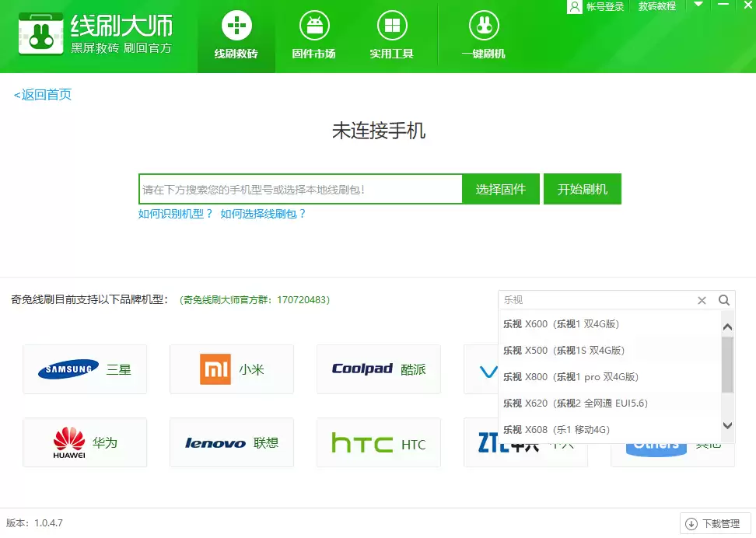Click the magnifier search icon

[x=723, y=300]
